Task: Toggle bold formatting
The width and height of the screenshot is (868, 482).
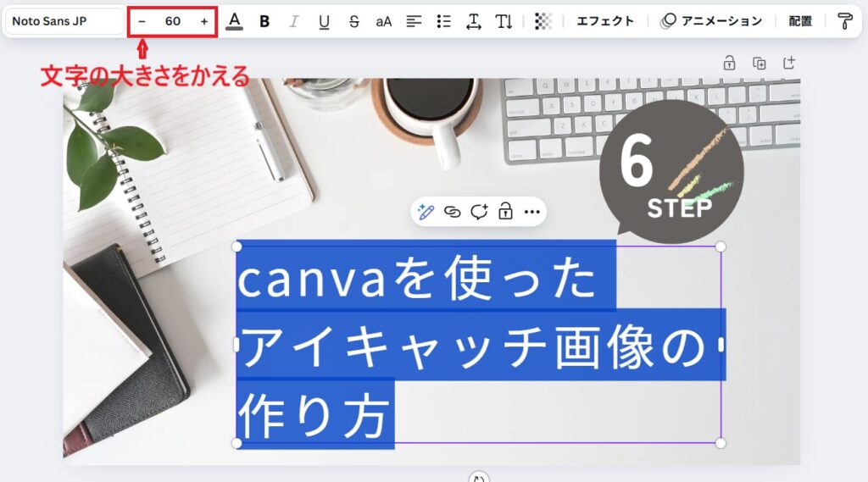Action: pyautogui.click(x=264, y=21)
